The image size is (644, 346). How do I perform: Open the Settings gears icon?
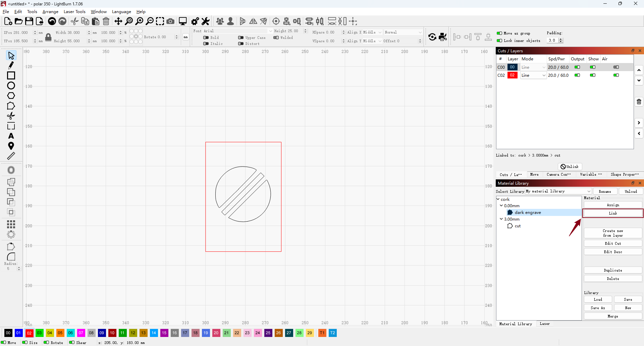tap(195, 21)
